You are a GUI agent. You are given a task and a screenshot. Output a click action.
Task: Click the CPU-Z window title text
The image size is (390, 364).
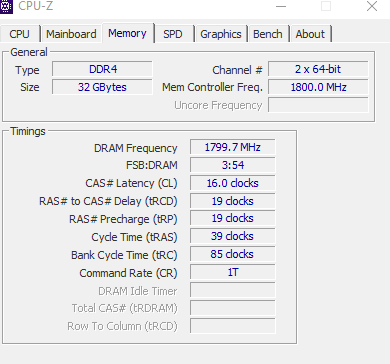tap(36, 6)
